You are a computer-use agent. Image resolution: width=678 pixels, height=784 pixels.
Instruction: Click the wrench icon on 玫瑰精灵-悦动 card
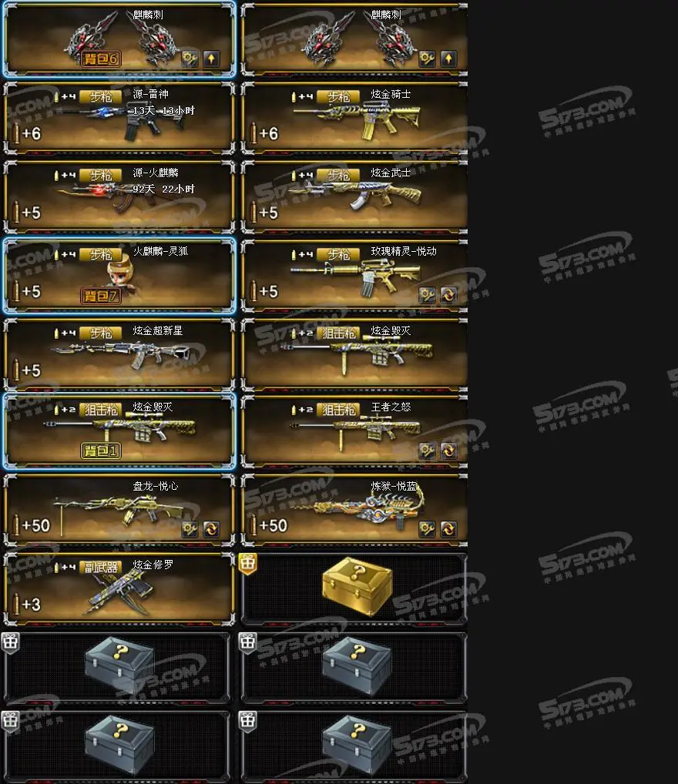pos(427,295)
